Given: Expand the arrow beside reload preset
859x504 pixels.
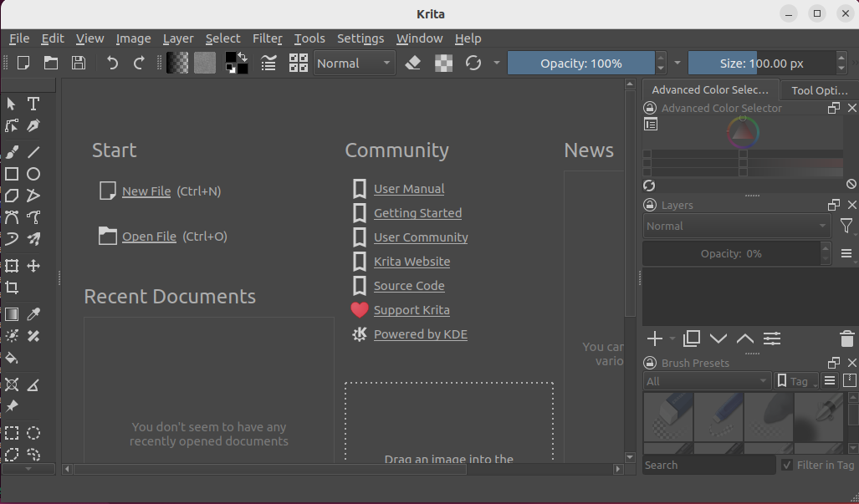Looking at the screenshot, I should point(497,63).
